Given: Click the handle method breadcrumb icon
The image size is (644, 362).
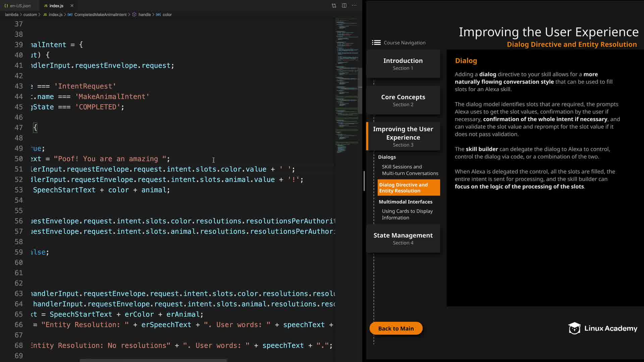Looking at the screenshot, I should [134, 15].
